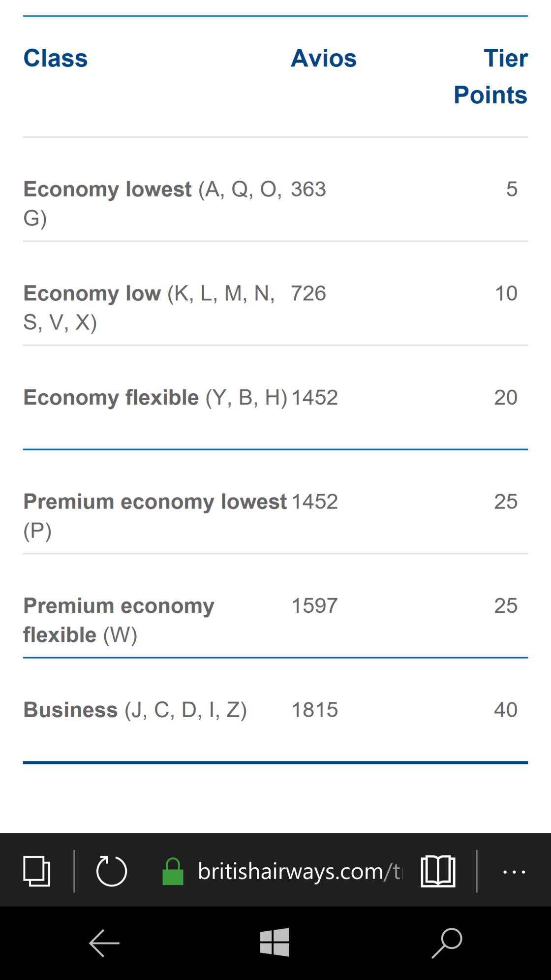The height and width of the screenshot is (980, 551).
Task: Tap the green secure lock icon
Action: pyautogui.click(x=173, y=872)
